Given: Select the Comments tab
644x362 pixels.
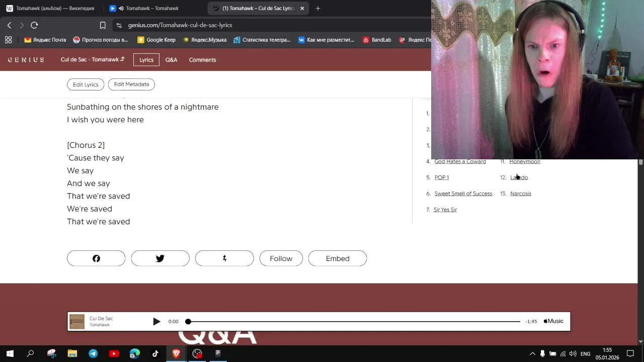Looking at the screenshot, I should tap(202, 60).
